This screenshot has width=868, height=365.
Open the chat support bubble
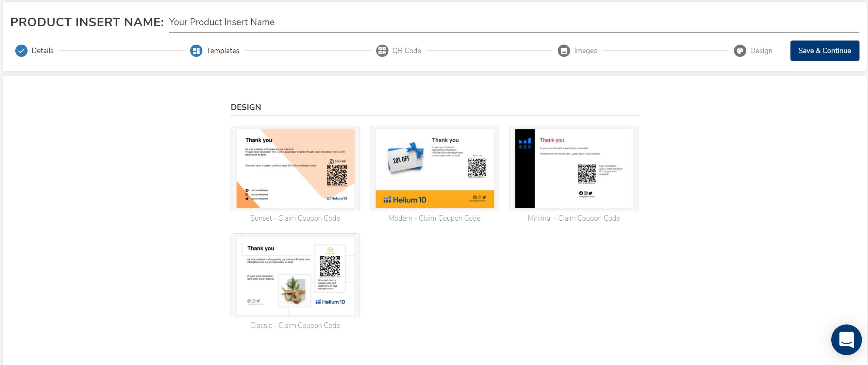click(846, 339)
